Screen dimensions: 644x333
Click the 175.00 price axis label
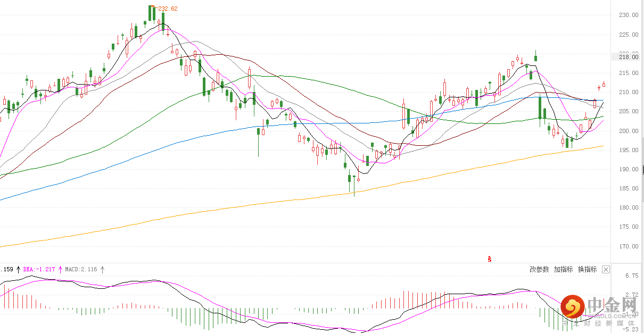click(629, 227)
